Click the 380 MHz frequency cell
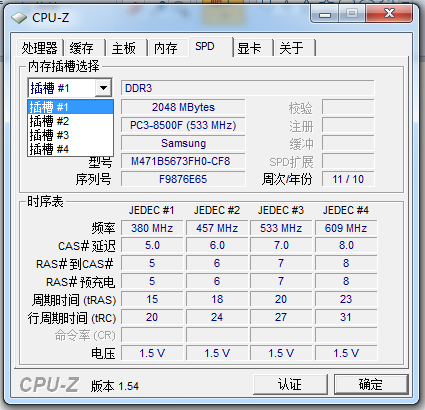Screen dimensions: 425x410 [x=152, y=228]
